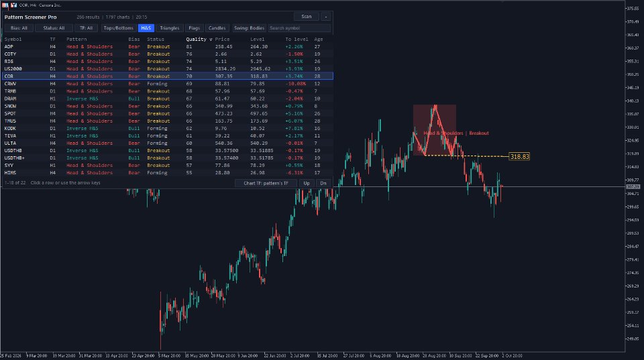Screen dimensions: 644x360
Task: Focus the Search symbol field
Action: pyautogui.click(x=299, y=28)
